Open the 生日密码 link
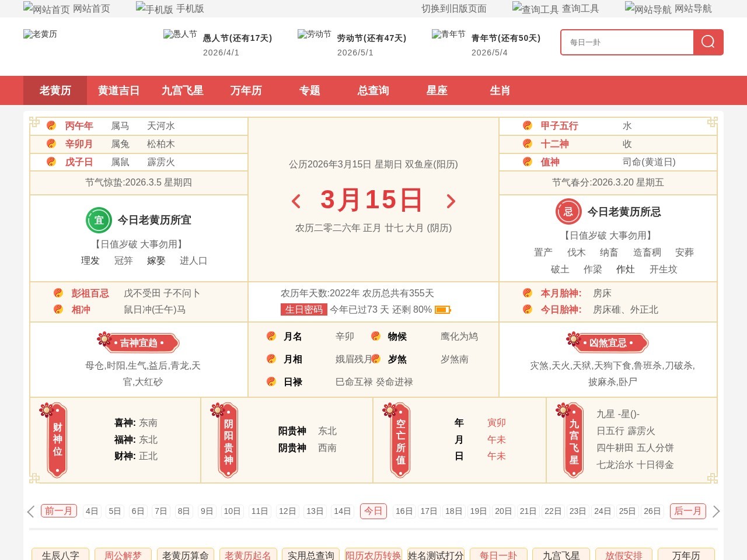 [304, 309]
